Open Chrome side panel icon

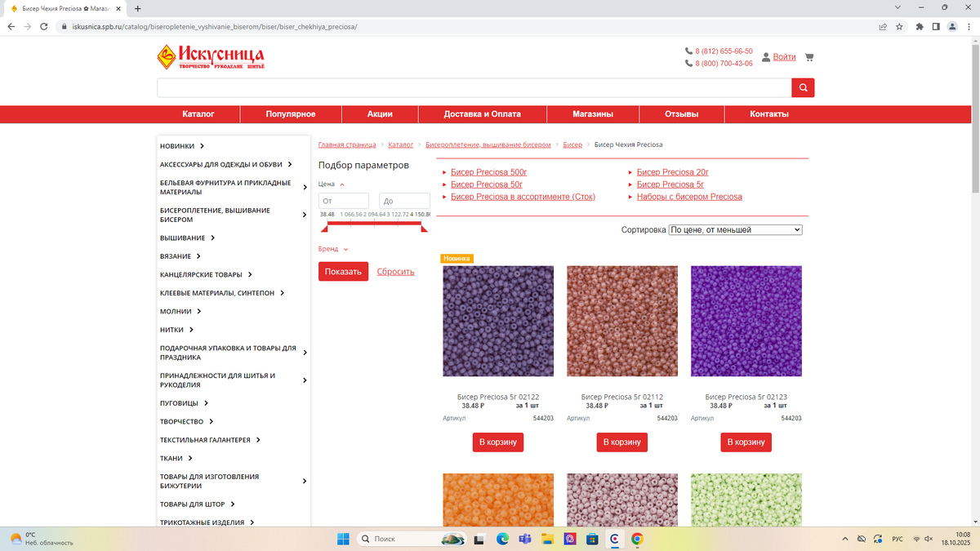pyautogui.click(x=936, y=26)
